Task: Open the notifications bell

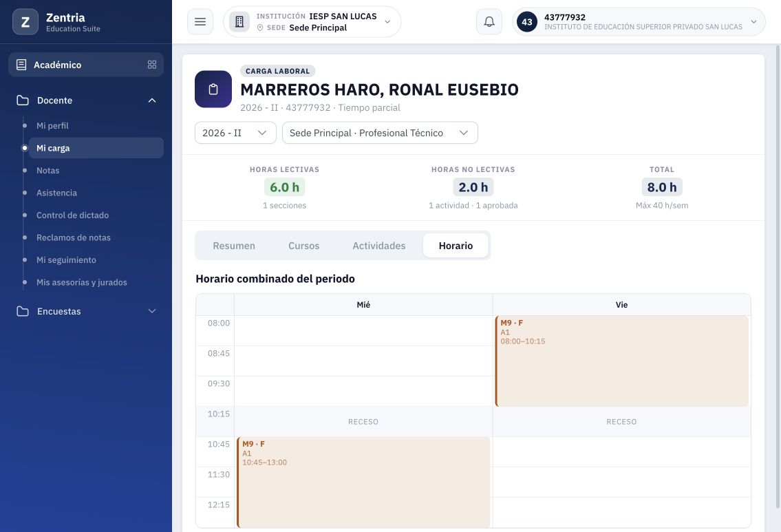Action: (489, 22)
